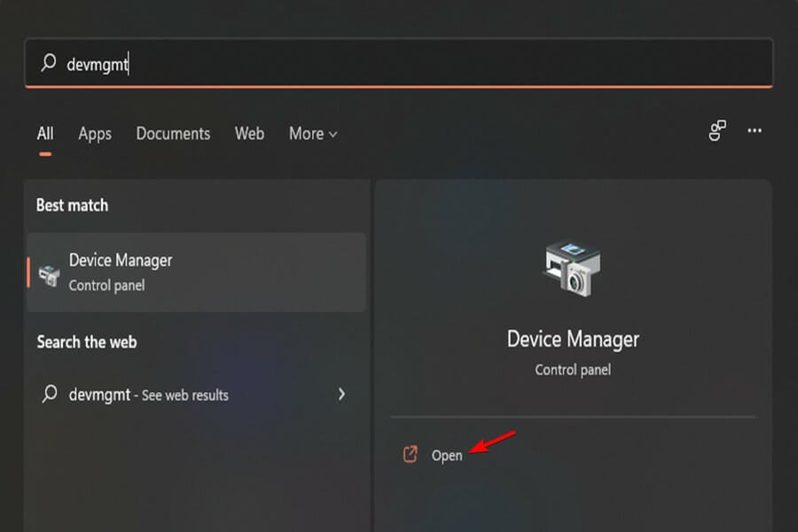Select the All filter tab

45,133
